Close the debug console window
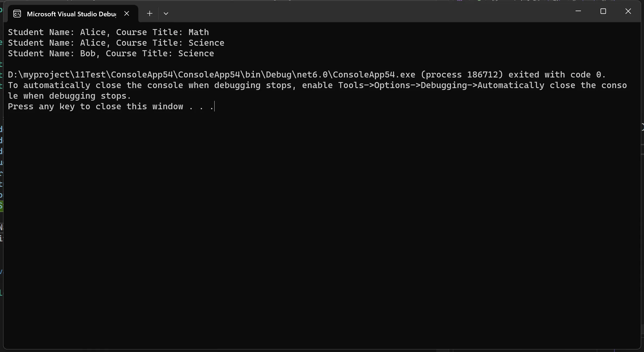The width and height of the screenshot is (644, 352). [x=628, y=11]
